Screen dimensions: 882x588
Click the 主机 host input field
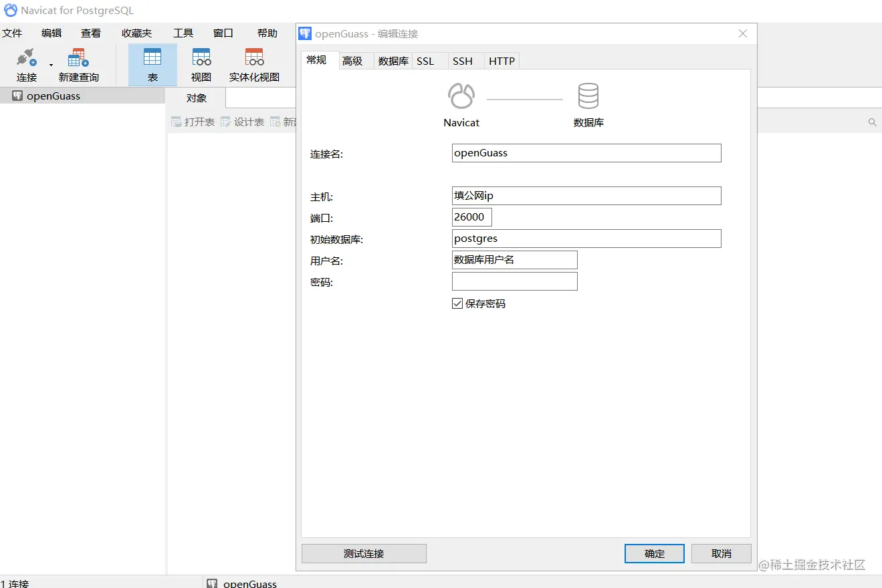click(586, 196)
